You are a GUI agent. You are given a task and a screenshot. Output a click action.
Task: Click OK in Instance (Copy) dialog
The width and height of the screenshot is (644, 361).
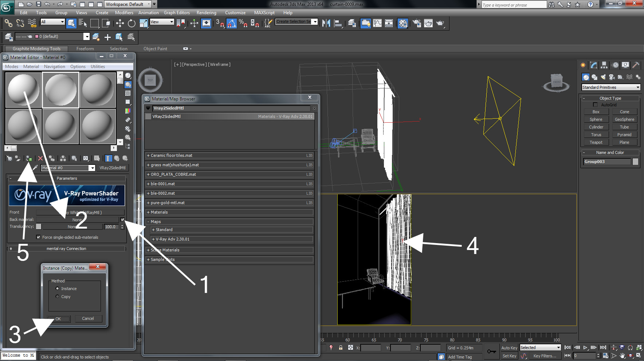click(x=58, y=319)
